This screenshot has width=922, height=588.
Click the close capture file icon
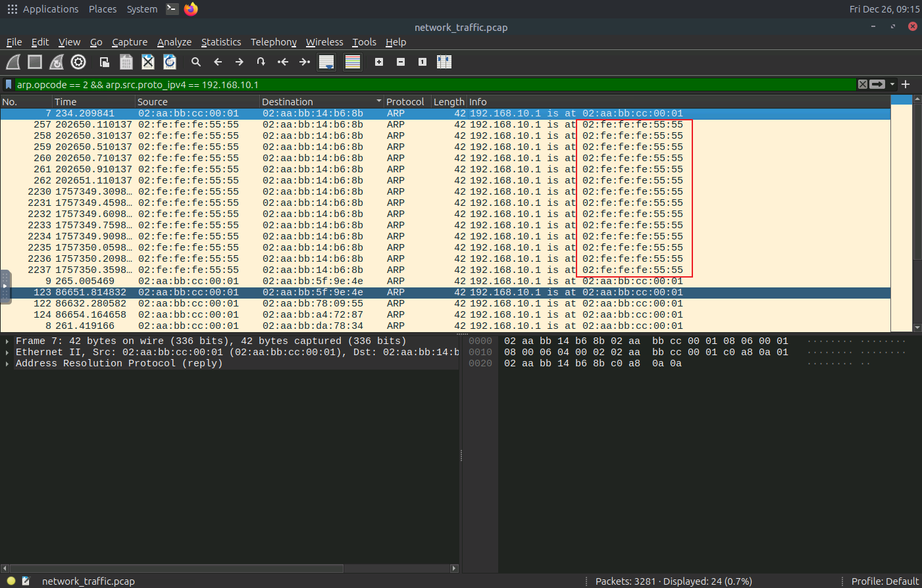pyautogui.click(x=148, y=62)
